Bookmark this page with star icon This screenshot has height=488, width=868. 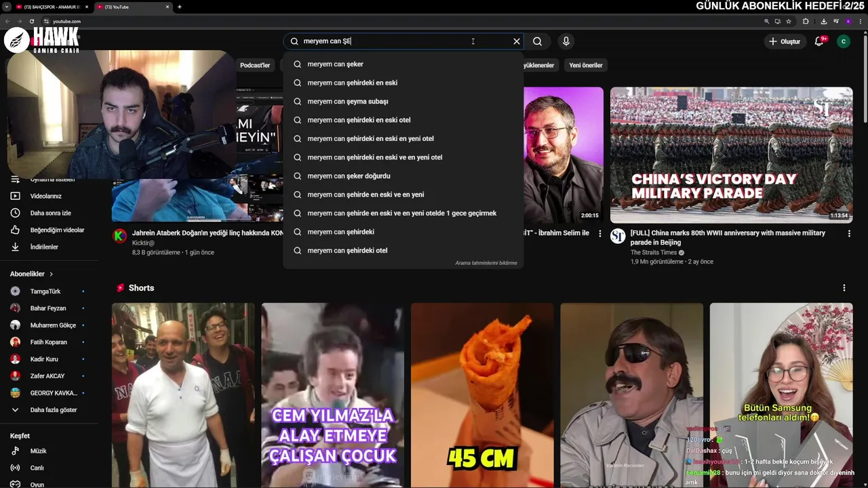click(x=789, y=21)
